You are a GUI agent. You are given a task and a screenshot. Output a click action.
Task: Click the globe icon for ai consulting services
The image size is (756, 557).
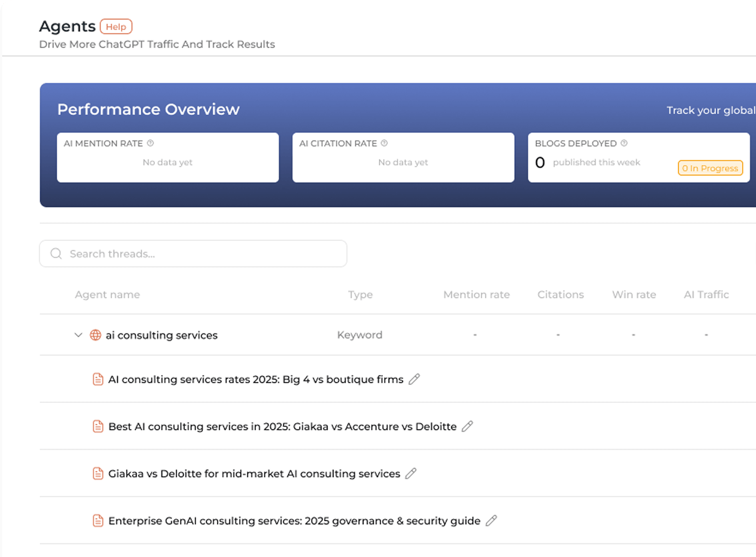pos(95,335)
